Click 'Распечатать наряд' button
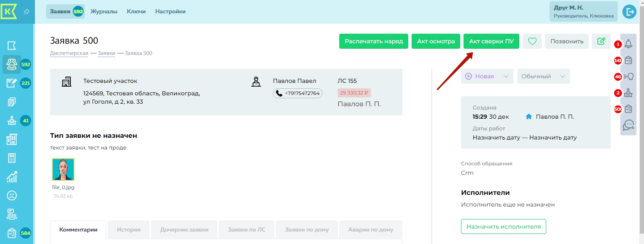Screen dimensions: 644x244 point(374,41)
